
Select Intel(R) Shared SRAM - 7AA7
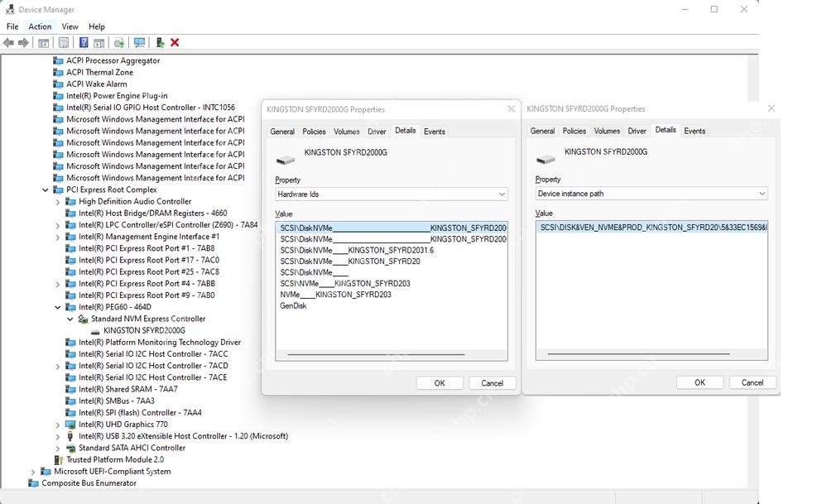tap(128, 389)
